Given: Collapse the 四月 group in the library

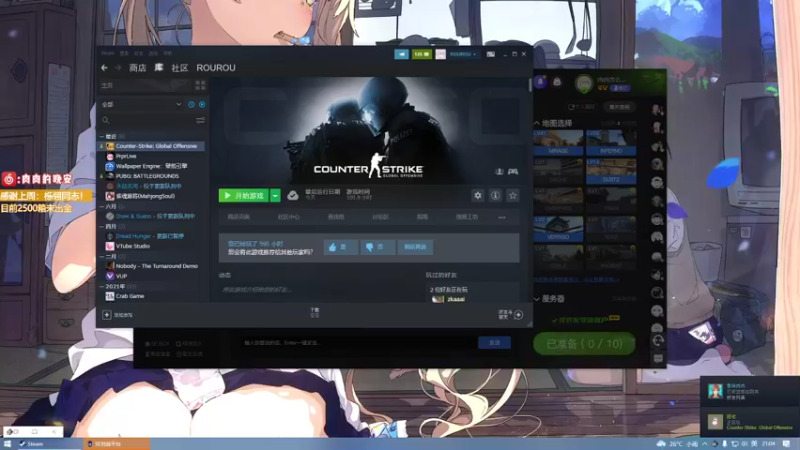Looking at the screenshot, I should point(102,227).
